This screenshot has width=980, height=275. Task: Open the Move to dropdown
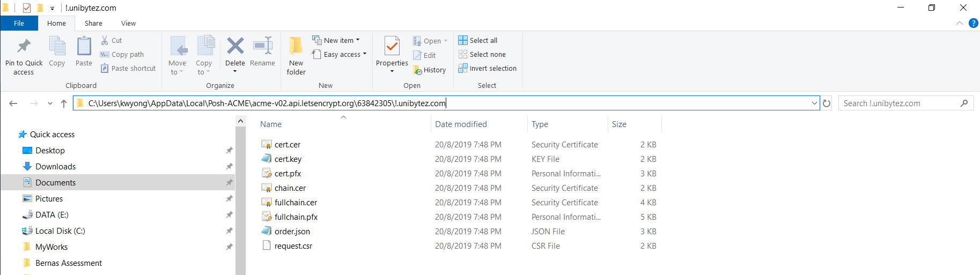[x=177, y=56]
